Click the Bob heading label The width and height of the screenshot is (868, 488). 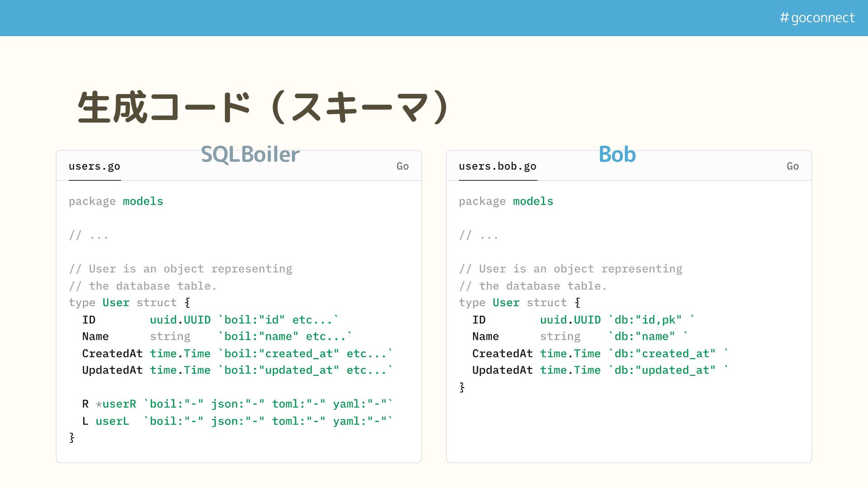(617, 155)
